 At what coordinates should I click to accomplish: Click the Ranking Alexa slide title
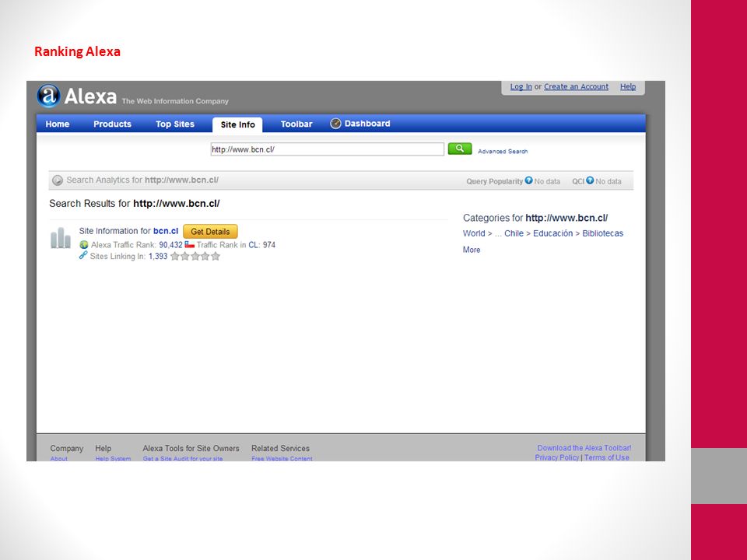[77, 51]
